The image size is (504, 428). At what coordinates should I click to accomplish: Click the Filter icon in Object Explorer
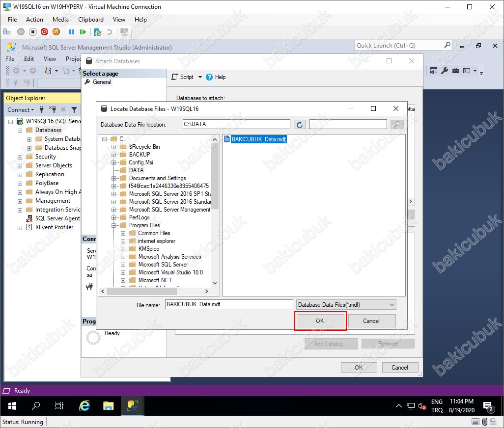pyautogui.click(x=74, y=110)
